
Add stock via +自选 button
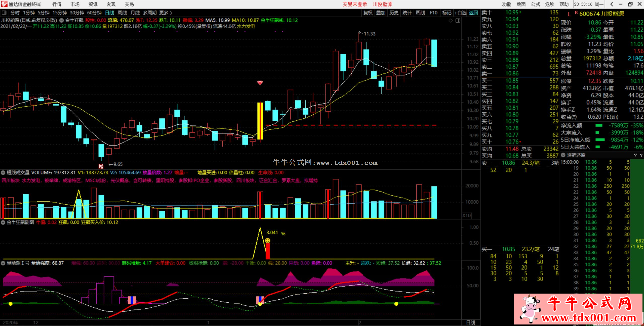[460, 13]
